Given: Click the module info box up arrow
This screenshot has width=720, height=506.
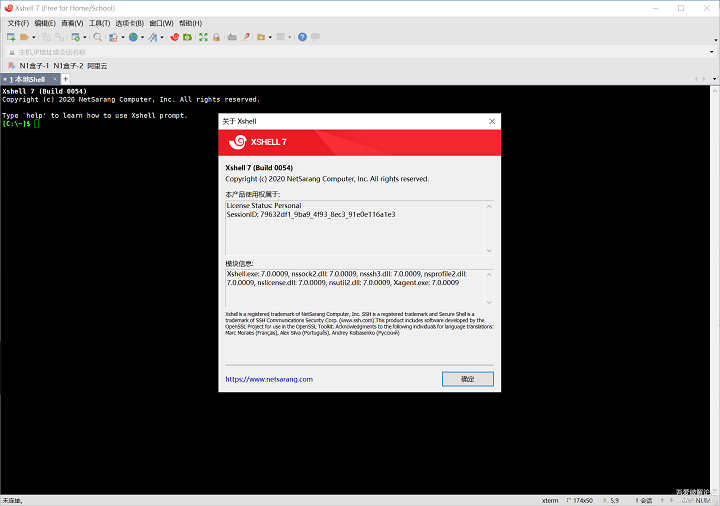Looking at the screenshot, I should coord(489,275).
